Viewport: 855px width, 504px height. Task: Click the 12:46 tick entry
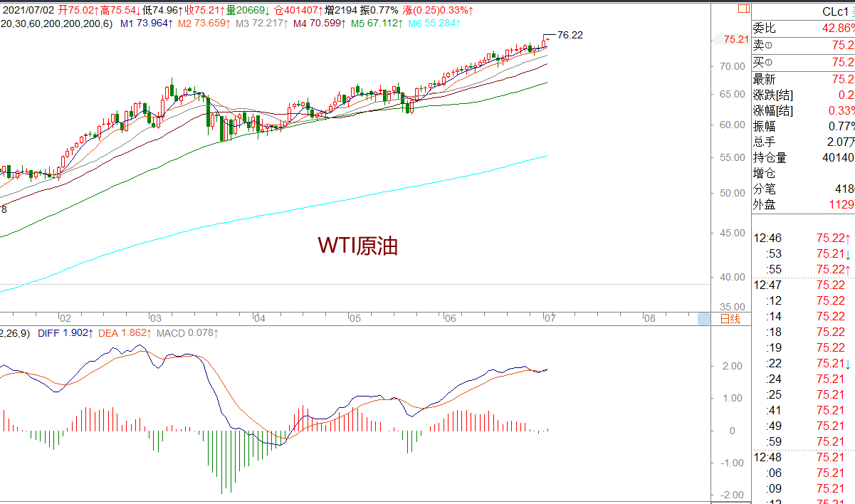(804, 238)
